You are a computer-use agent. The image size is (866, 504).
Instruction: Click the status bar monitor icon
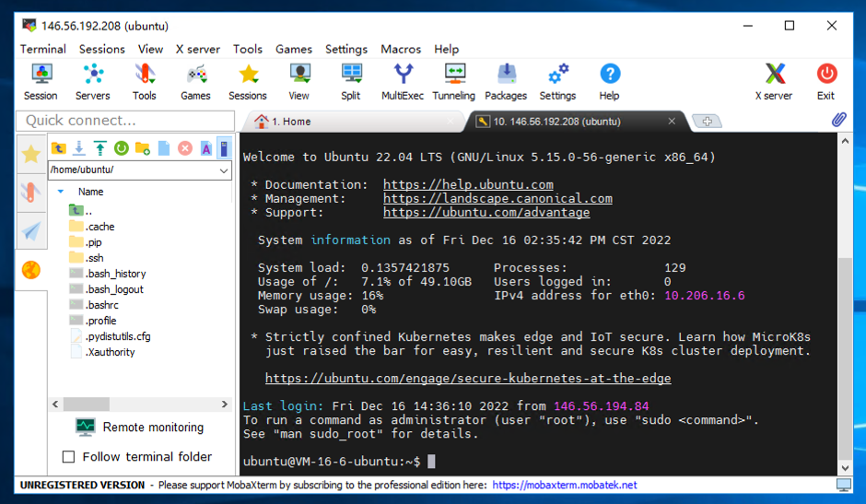tap(843, 486)
